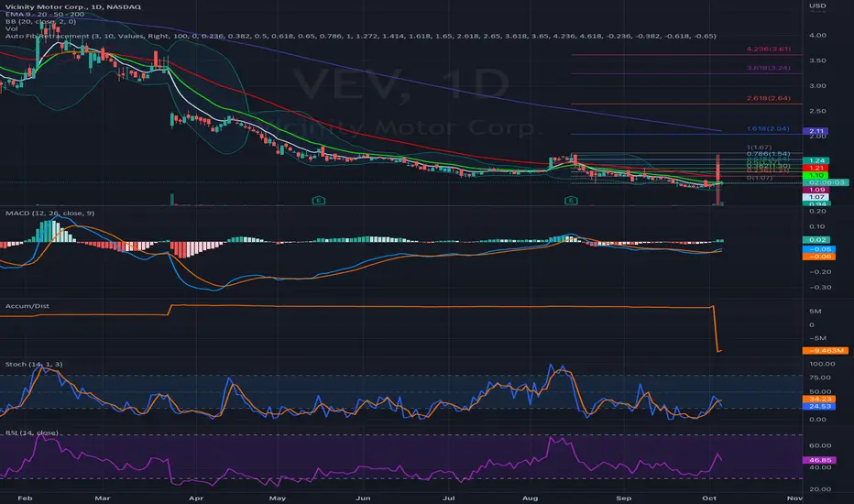Click the earnings E marker near June
This screenshot has width=854, height=504.
319,201
